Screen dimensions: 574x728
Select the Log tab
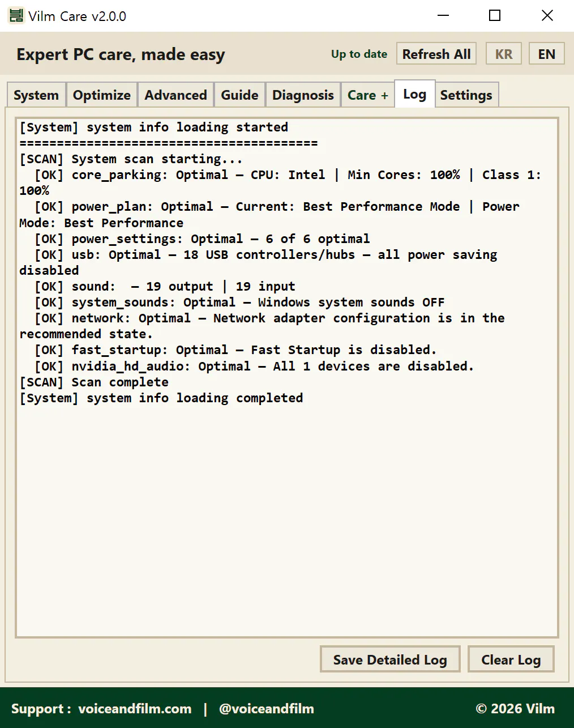(414, 93)
